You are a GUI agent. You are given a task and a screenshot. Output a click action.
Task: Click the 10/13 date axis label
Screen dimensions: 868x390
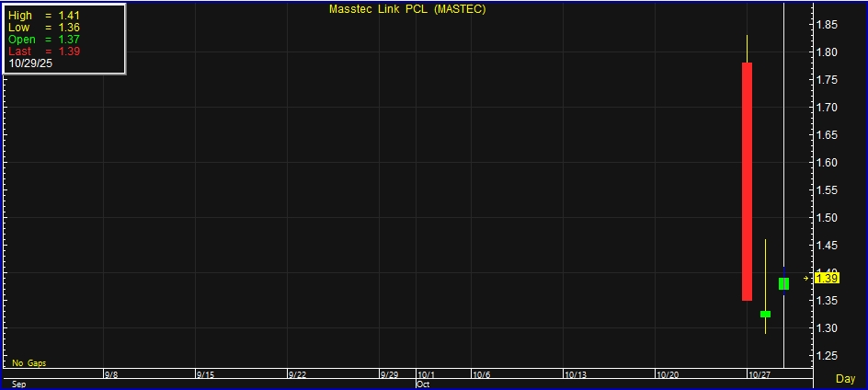[576, 375]
